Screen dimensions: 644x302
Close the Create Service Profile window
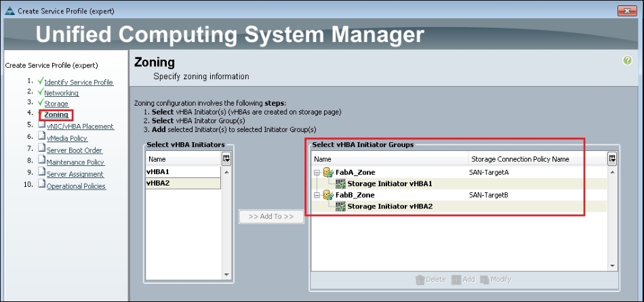click(628, 11)
